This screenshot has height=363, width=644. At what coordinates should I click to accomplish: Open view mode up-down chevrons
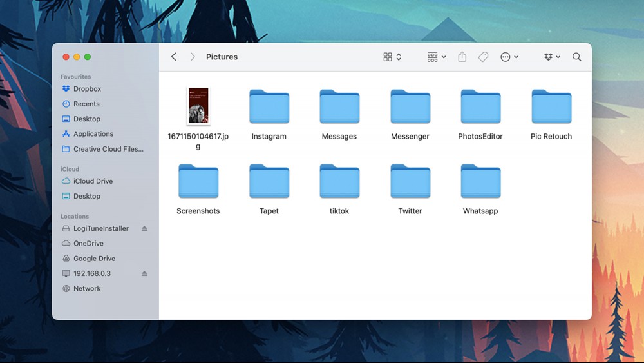click(x=399, y=57)
